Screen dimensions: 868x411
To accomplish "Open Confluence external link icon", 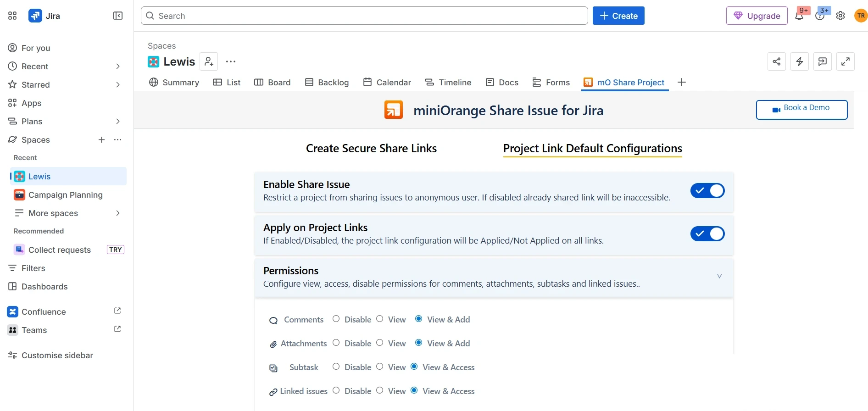I will pos(117,311).
